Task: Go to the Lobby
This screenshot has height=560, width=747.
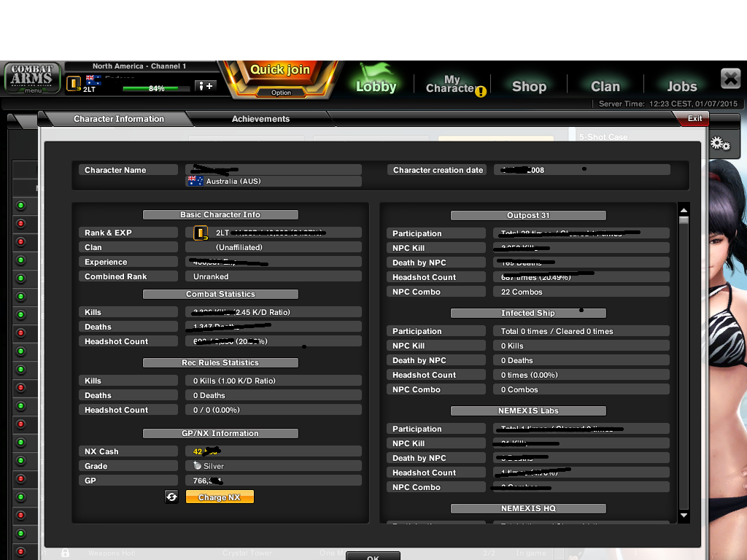Action: [x=376, y=86]
